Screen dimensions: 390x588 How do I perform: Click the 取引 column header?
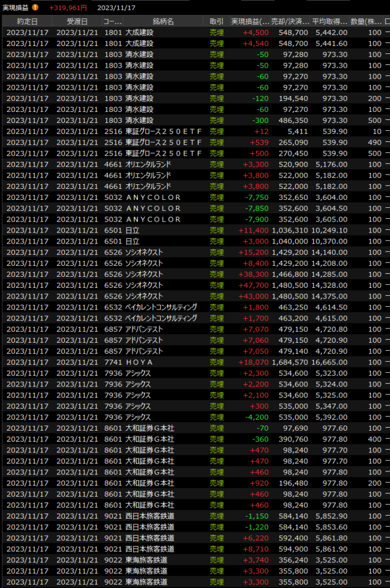point(217,21)
